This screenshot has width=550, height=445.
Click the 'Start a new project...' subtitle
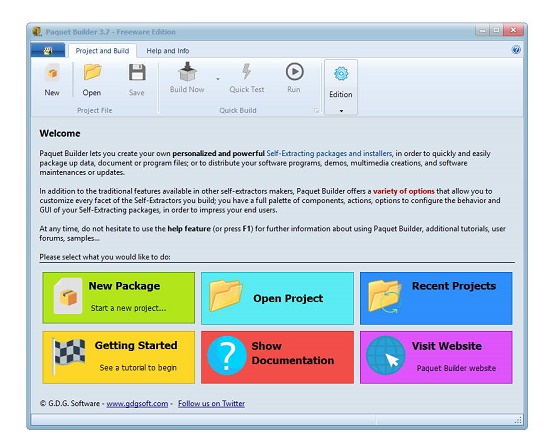coord(128,308)
